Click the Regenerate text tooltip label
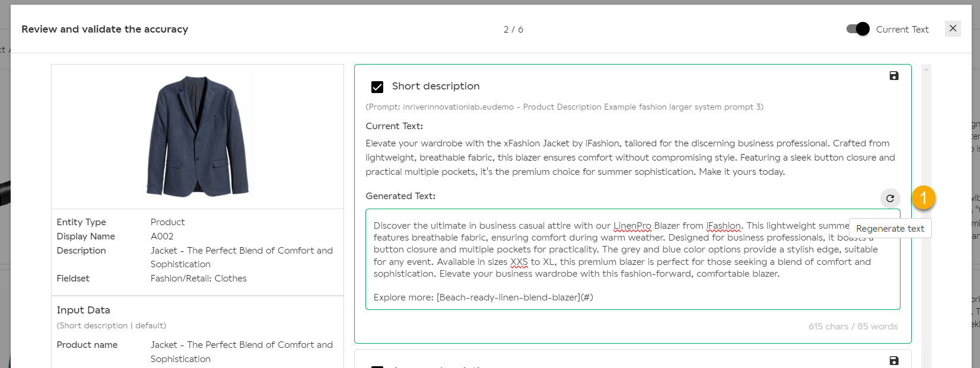This screenshot has height=368, width=980. tap(890, 229)
